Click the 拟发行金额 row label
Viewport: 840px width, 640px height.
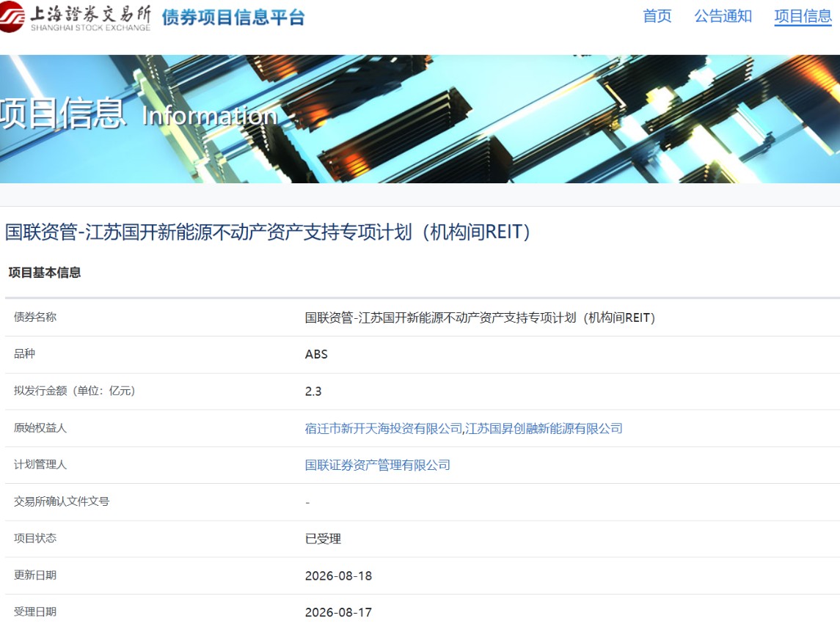point(75,391)
